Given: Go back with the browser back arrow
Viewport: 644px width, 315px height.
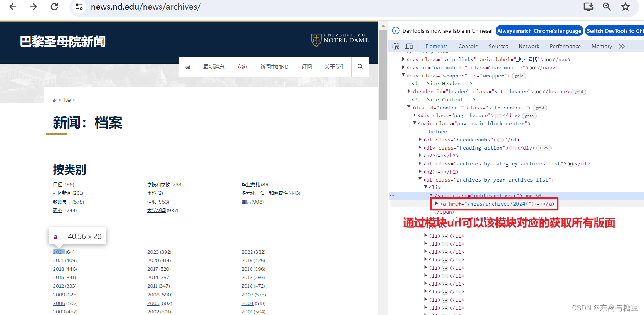Looking at the screenshot, I should 13,7.
